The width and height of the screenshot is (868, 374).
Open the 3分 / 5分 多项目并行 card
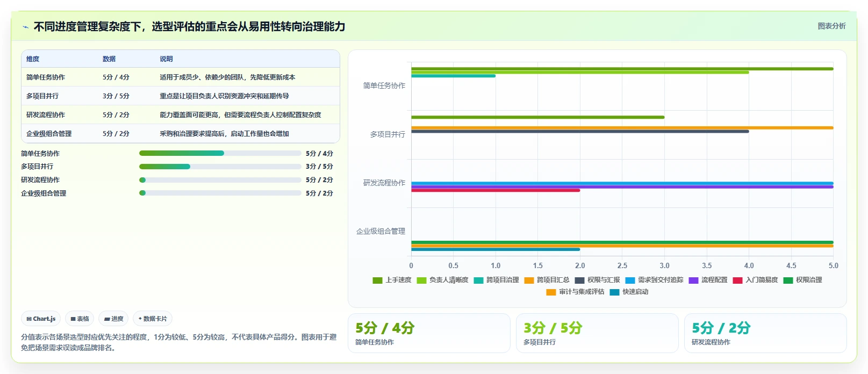coord(597,333)
